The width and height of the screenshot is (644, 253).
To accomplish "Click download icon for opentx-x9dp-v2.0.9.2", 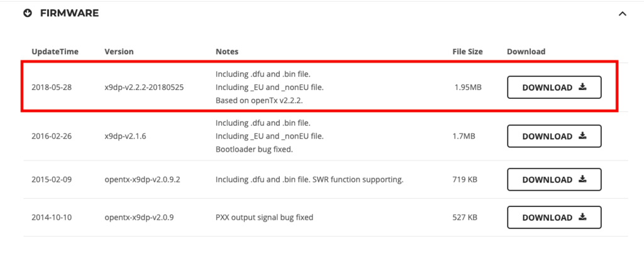I will pyautogui.click(x=582, y=179).
